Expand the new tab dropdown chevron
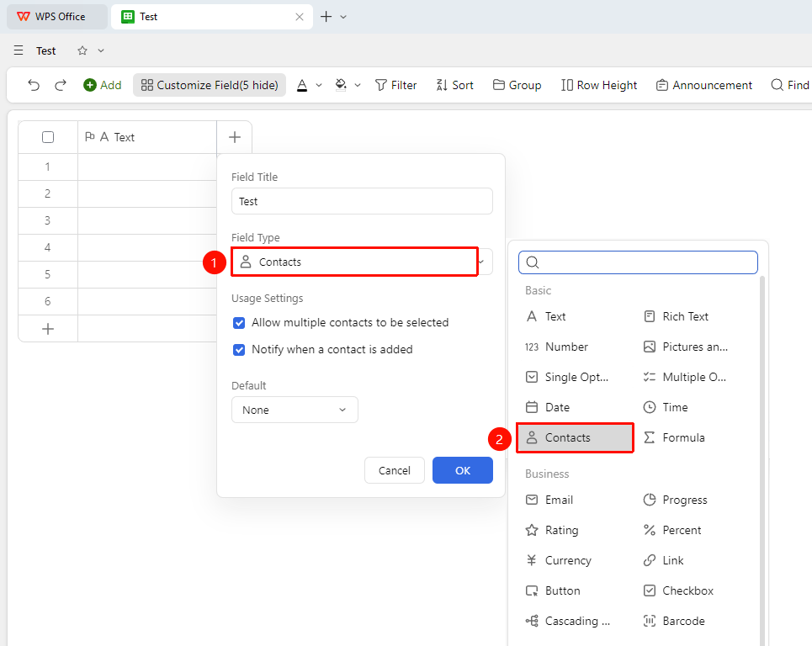Screen dimensions: 812x646 coord(343,17)
